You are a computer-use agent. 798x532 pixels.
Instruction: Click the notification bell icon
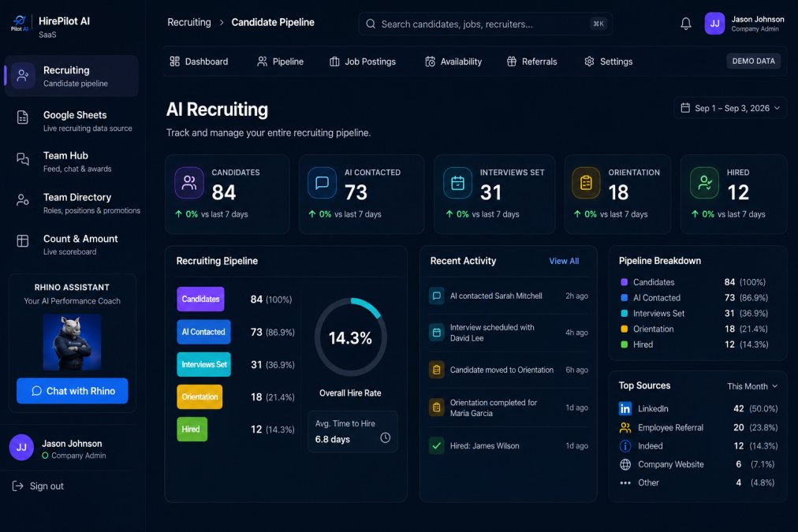(x=685, y=24)
